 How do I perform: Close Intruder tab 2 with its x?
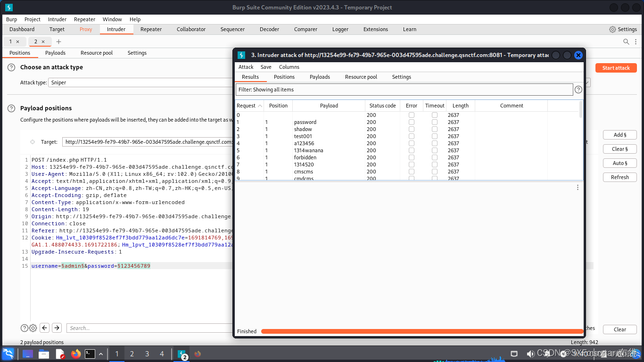(x=43, y=41)
